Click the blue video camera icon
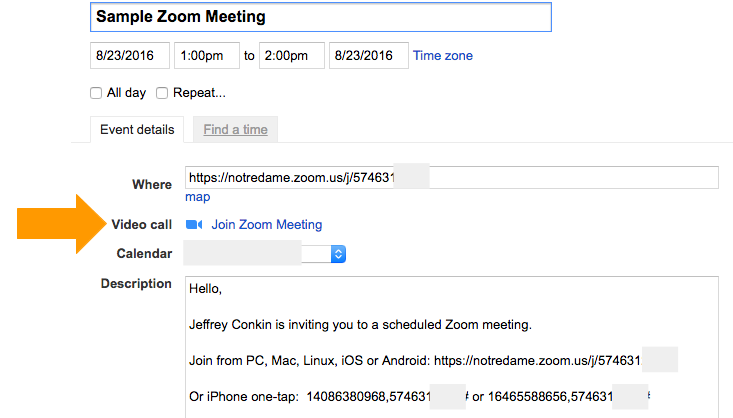This screenshot has height=418, width=733. (x=194, y=225)
